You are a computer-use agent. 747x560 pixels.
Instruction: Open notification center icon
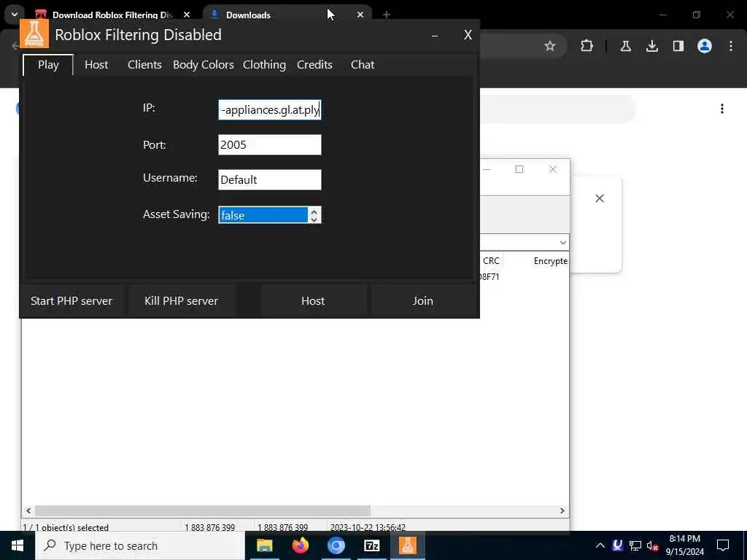[723, 545]
